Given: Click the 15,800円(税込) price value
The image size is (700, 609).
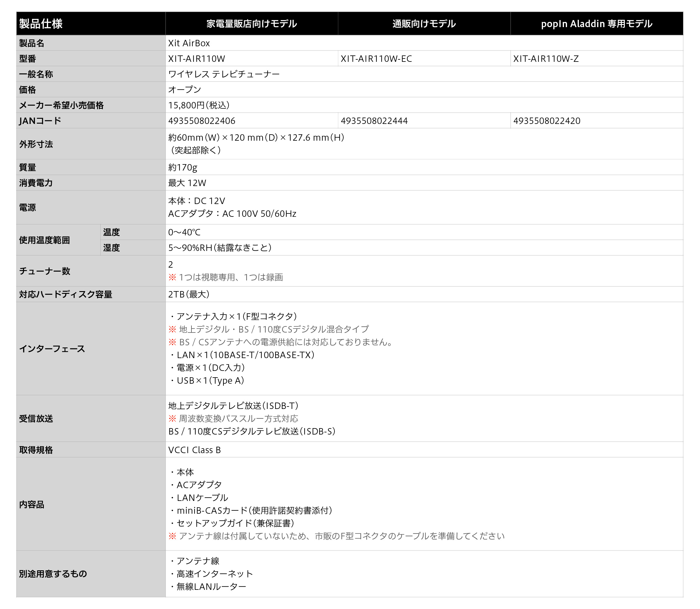Looking at the screenshot, I should (x=199, y=105).
